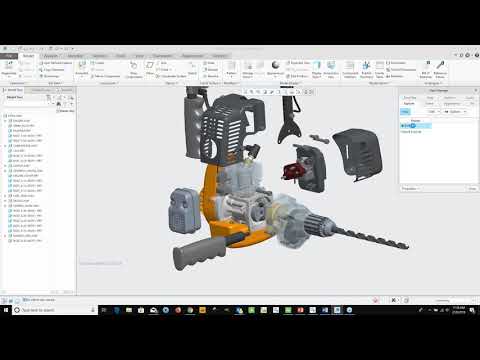This screenshot has width=480, height=360.
Task: Select the Drag Components tool
Action: click(134, 69)
